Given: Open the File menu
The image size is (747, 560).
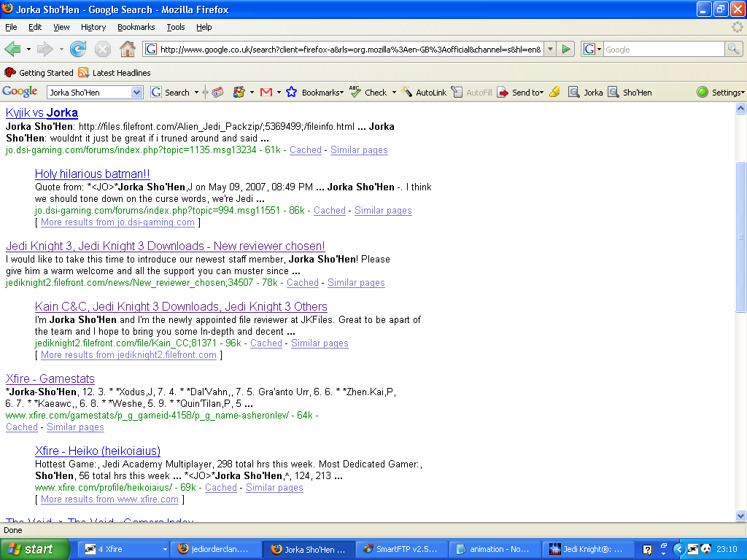Looking at the screenshot, I should pos(11,27).
